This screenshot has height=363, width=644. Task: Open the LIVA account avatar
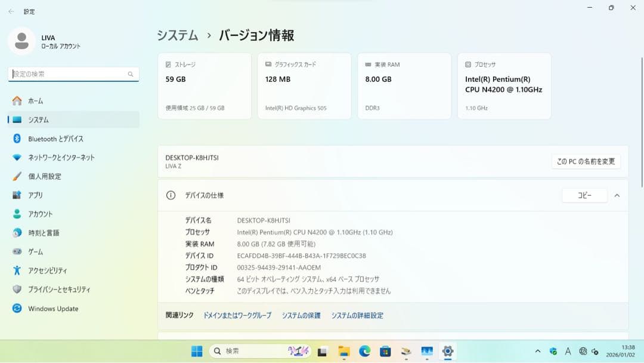point(21,41)
